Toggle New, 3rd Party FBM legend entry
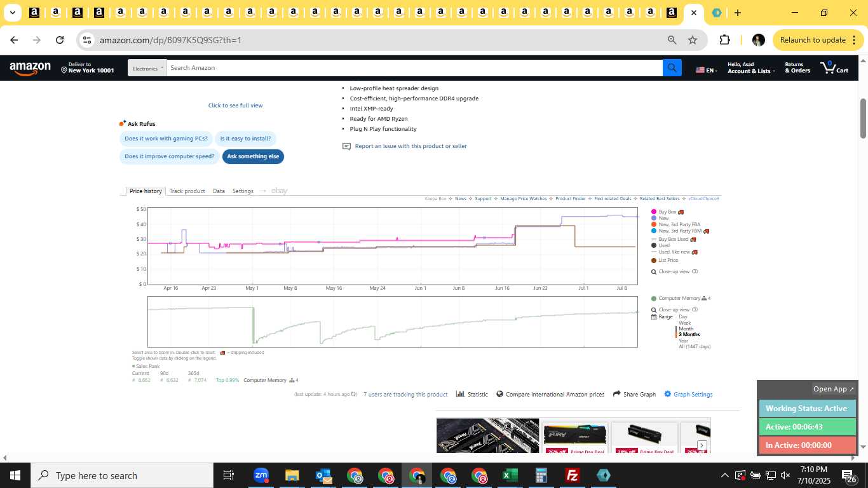Image resolution: width=868 pixels, height=488 pixels. (x=680, y=231)
